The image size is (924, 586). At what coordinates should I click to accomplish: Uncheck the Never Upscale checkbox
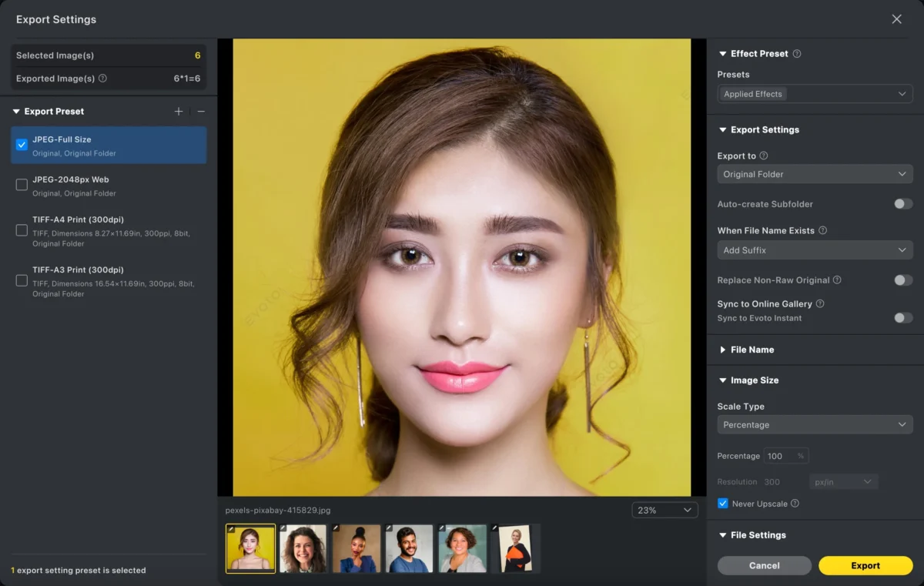click(x=722, y=504)
